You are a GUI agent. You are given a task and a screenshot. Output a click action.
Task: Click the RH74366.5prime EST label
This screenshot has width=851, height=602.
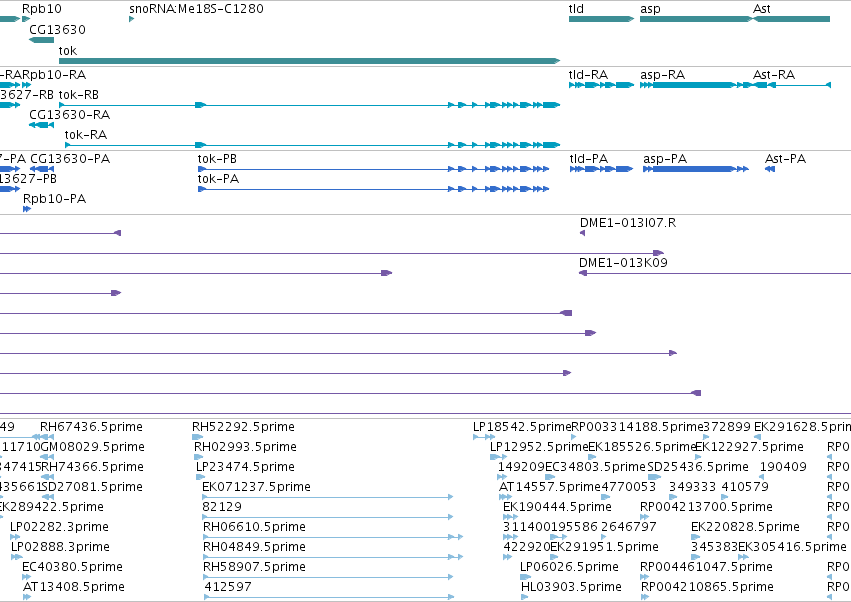[x=92, y=467]
